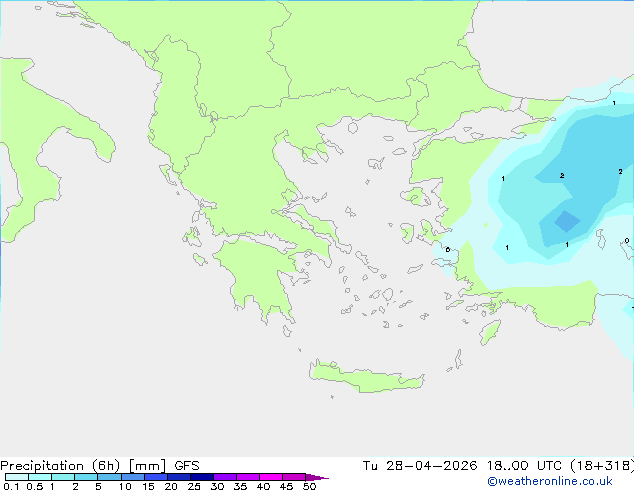Select the date 'Tu 28-04-2026'
Viewport: 634px width, 490px height.
[420, 466]
